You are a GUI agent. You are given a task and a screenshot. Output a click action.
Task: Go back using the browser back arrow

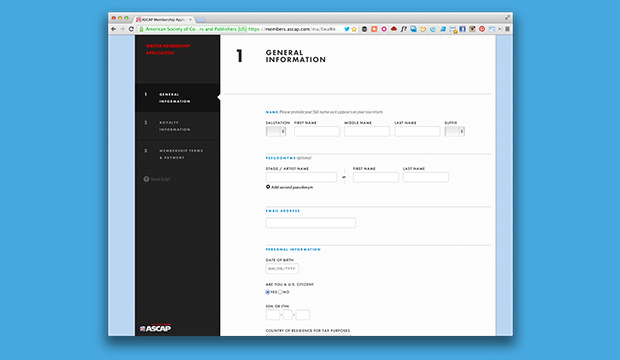[113, 29]
